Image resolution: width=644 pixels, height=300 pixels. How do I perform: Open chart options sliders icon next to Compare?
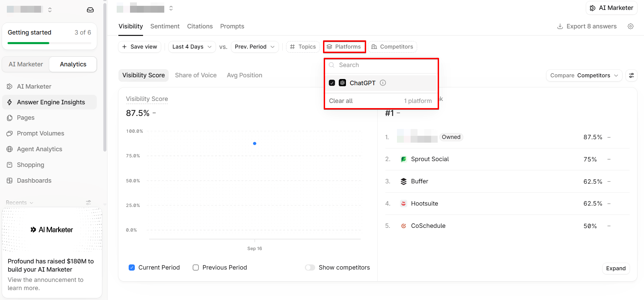[x=631, y=75]
